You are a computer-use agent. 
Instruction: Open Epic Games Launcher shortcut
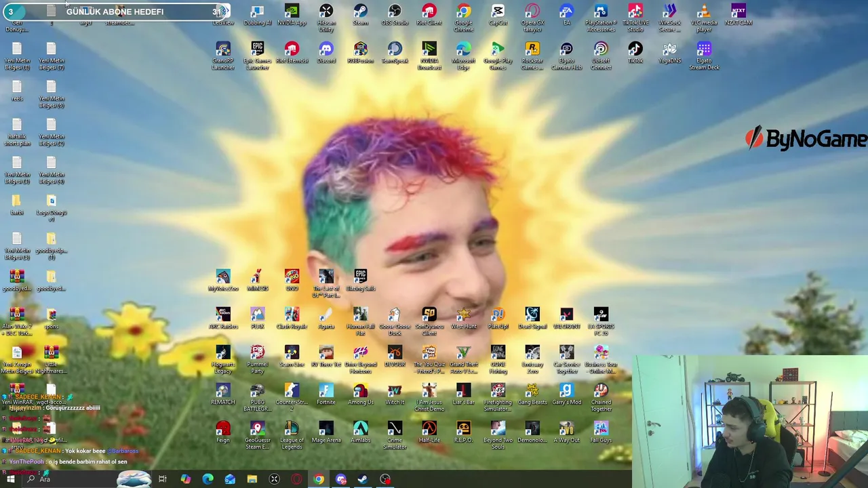257,56
